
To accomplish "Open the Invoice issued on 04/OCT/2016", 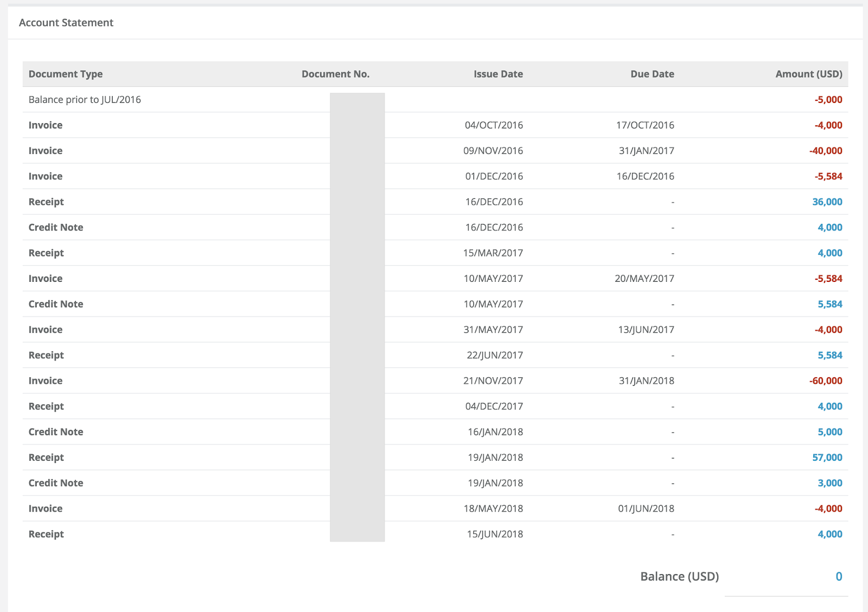I will 46,125.
